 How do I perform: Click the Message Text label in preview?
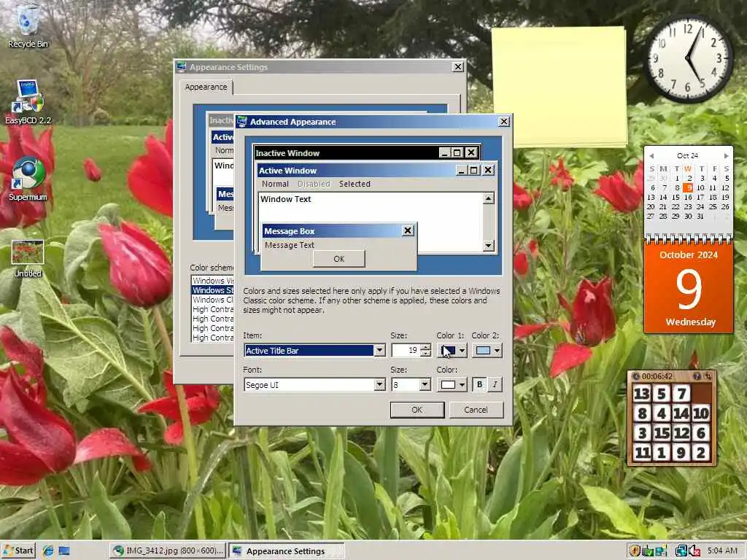click(289, 245)
